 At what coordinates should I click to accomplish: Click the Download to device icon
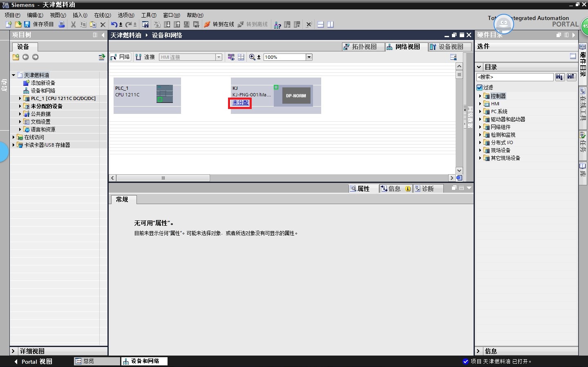click(x=167, y=24)
